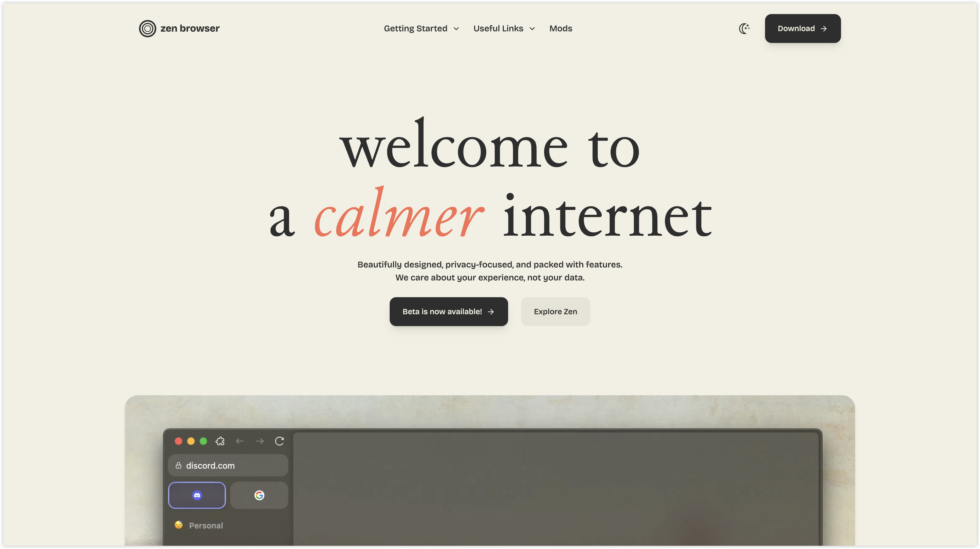Click the Discord tab icon in browser
The width and height of the screenshot is (980, 549).
tap(197, 494)
